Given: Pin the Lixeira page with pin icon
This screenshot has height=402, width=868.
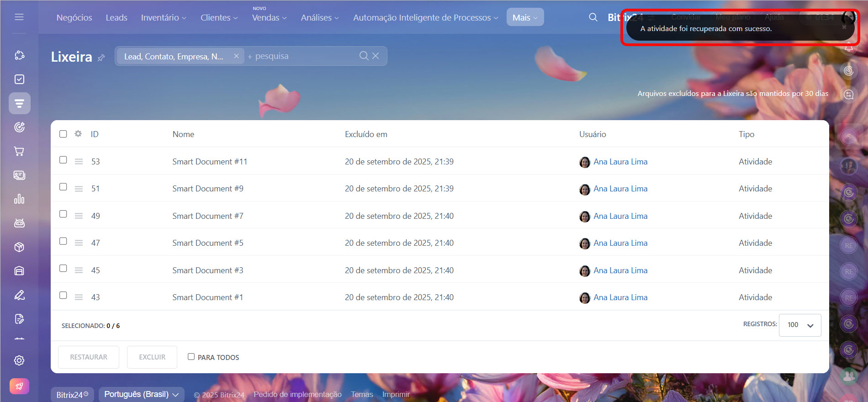Looking at the screenshot, I should tap(101, 58).
